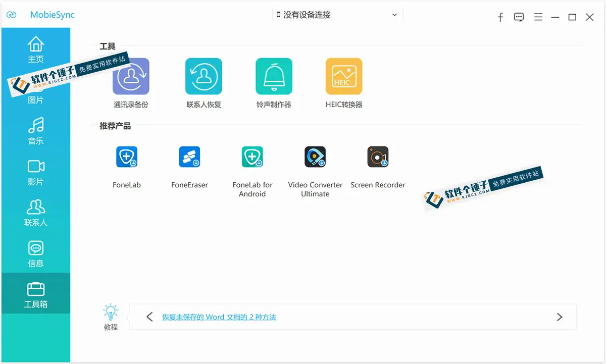Viewport: 606px width, 364px height.
Task: Click the 通讯录备份 label text
Action: click(x=131, y=105)
